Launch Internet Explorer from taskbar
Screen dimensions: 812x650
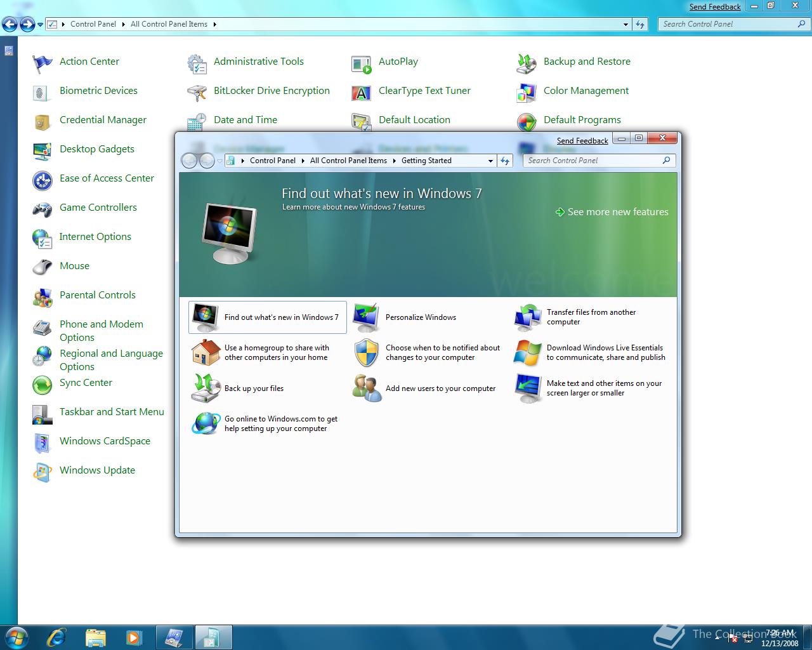coord(57,637)
